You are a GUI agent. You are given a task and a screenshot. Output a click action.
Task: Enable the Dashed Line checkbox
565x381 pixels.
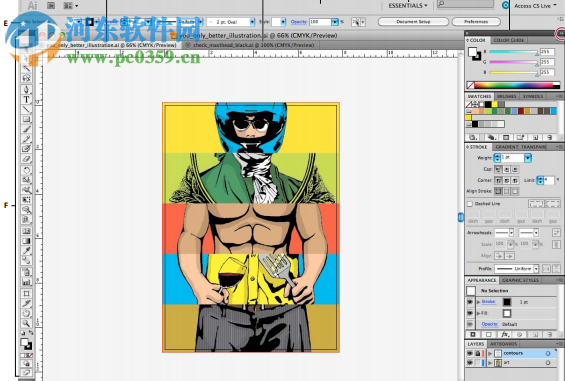click(470, 204)
